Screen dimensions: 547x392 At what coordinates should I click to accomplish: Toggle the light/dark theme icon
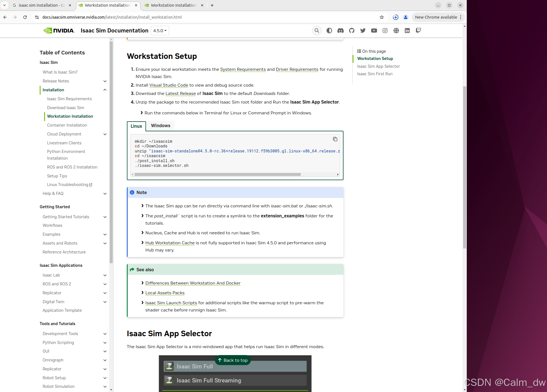[329, 31]
